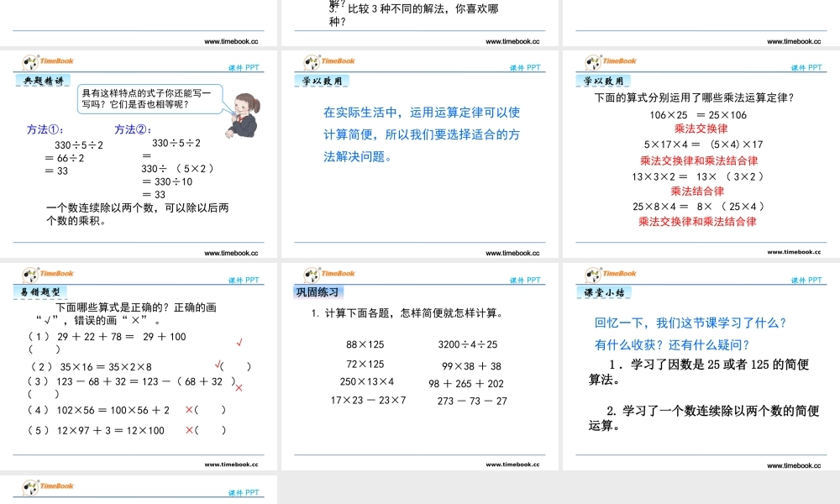Click the TimeBook logo on the 典题精讲 slide
This screenshot has width=840, height=504.
[x=48, y=62]
